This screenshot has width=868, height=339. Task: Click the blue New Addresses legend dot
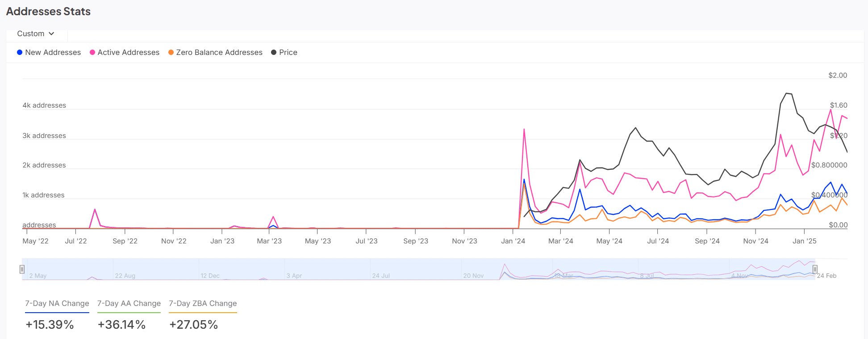click(x=20, y=52)
